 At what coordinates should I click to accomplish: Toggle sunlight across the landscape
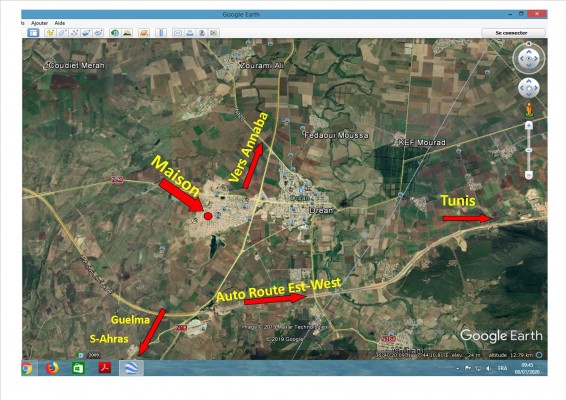(x=127, y=33)
